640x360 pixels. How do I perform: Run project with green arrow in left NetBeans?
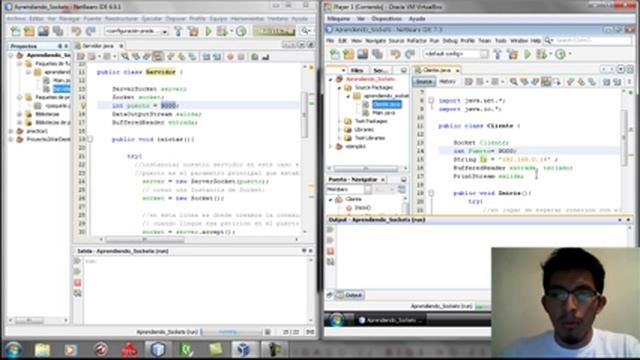point(209,31)
